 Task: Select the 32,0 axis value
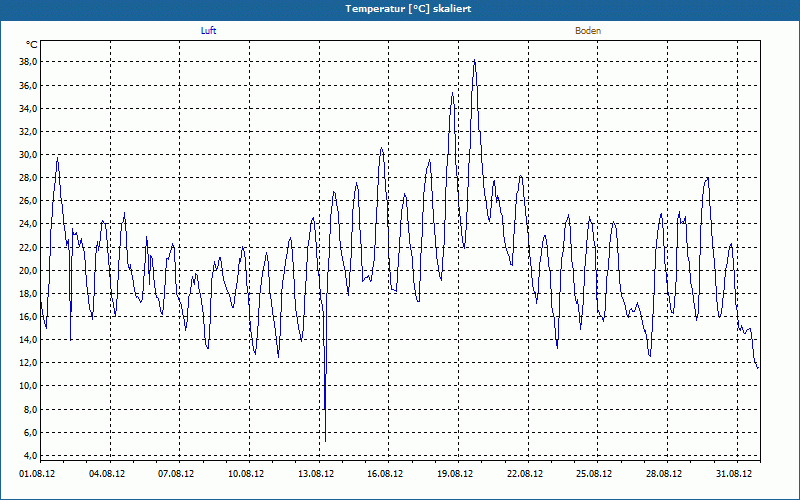[29, 131]
